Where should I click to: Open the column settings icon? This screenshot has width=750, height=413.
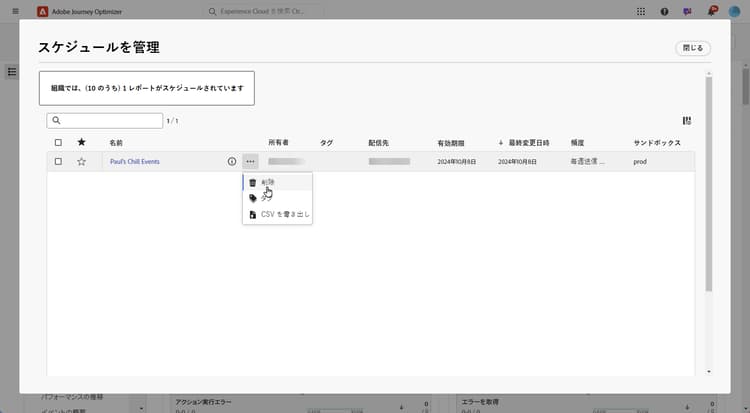[687, 121]
